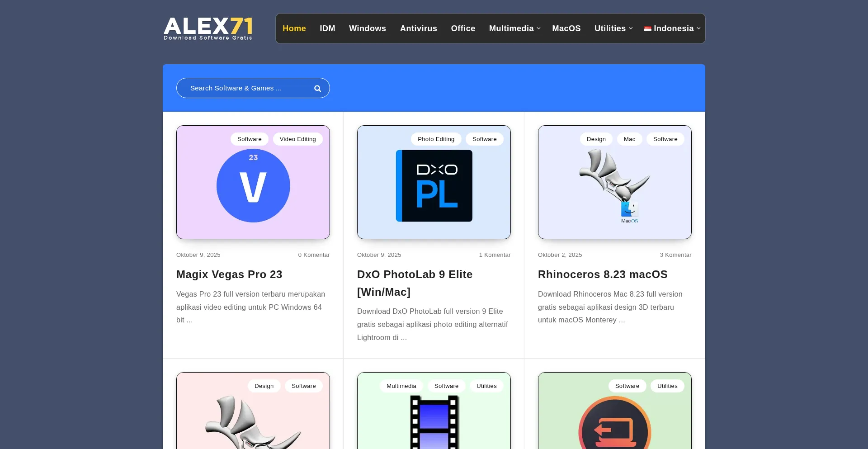Screen dimensions: 868x449
Task: Click the DxO PL logo image
Action: (x=434, y=186)
